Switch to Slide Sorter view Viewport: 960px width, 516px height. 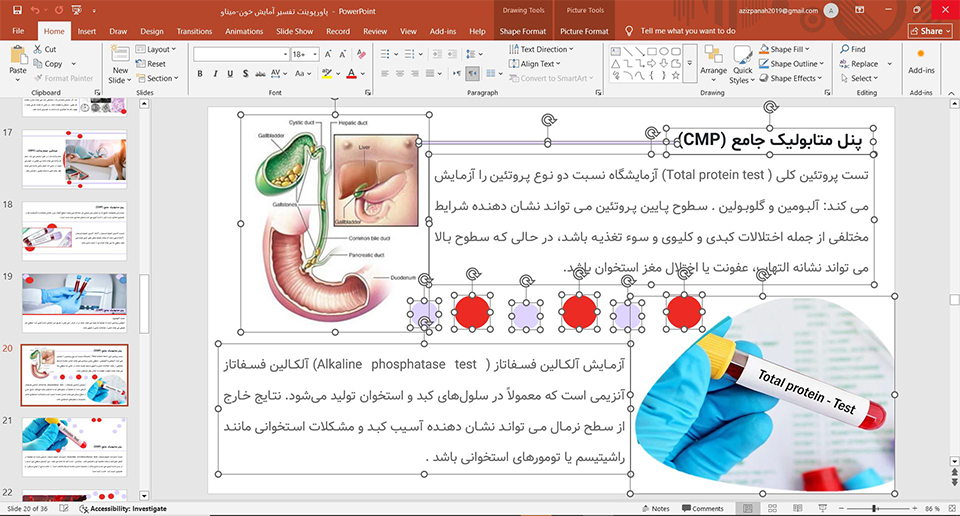pyautogui.click(x=773, y=509)
